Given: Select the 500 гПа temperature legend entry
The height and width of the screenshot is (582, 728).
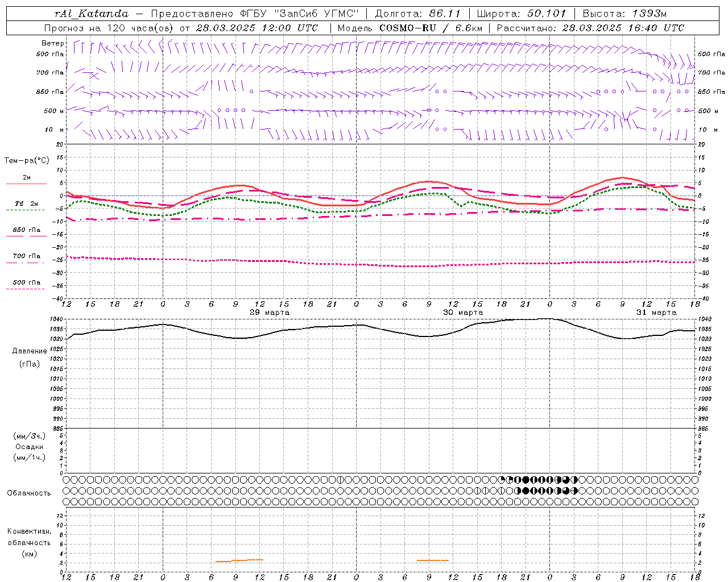Looking at the screenshot, I should tap(27, 282).
